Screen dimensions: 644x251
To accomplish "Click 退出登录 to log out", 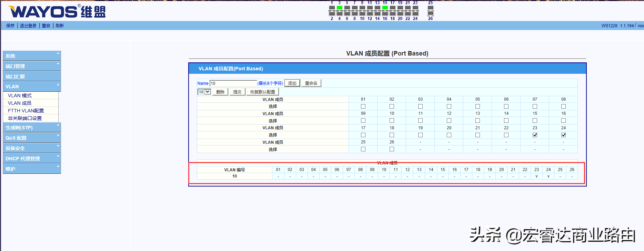I will tap(28, 26).
